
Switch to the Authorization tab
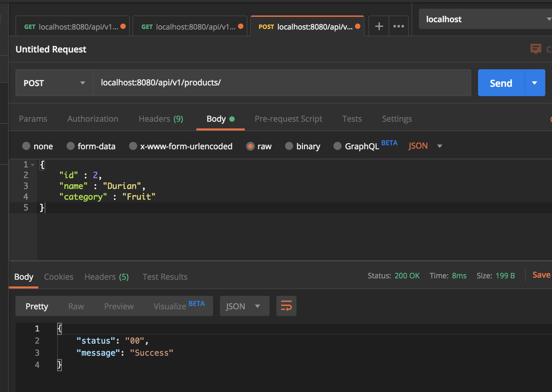(93, 119)
